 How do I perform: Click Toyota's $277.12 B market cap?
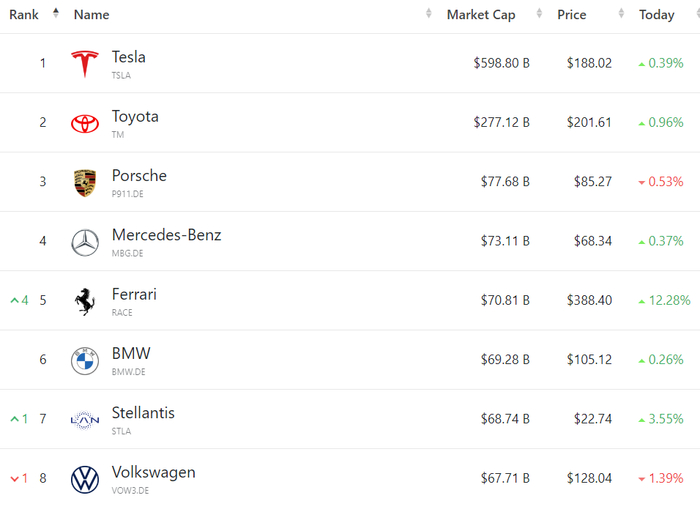[501, 123]
